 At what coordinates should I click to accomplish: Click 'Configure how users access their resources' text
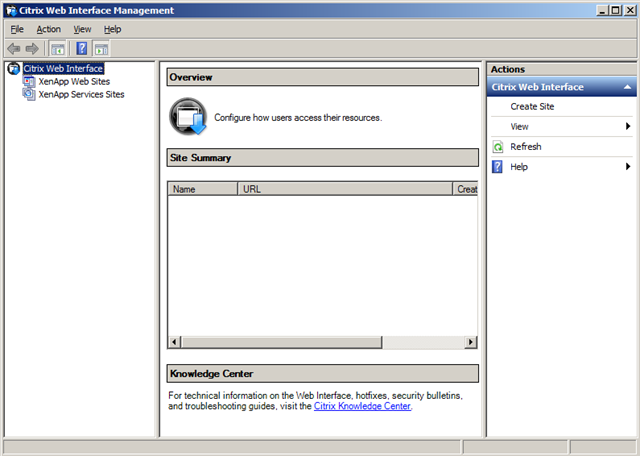(x=298, y=118)
